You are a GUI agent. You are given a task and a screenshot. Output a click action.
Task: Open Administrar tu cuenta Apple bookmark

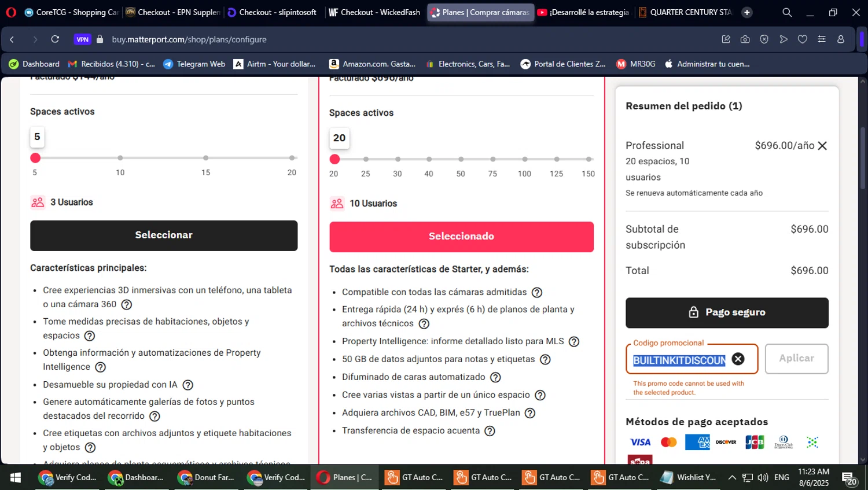pos(707,64)
